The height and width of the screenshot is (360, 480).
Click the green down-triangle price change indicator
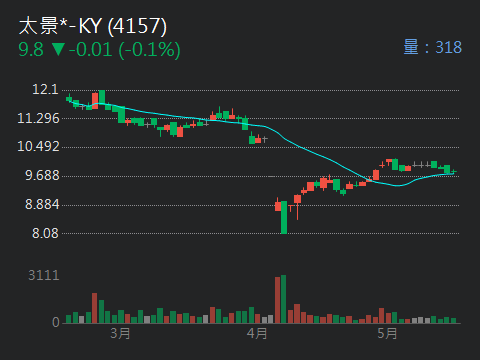tap(58, 50)
